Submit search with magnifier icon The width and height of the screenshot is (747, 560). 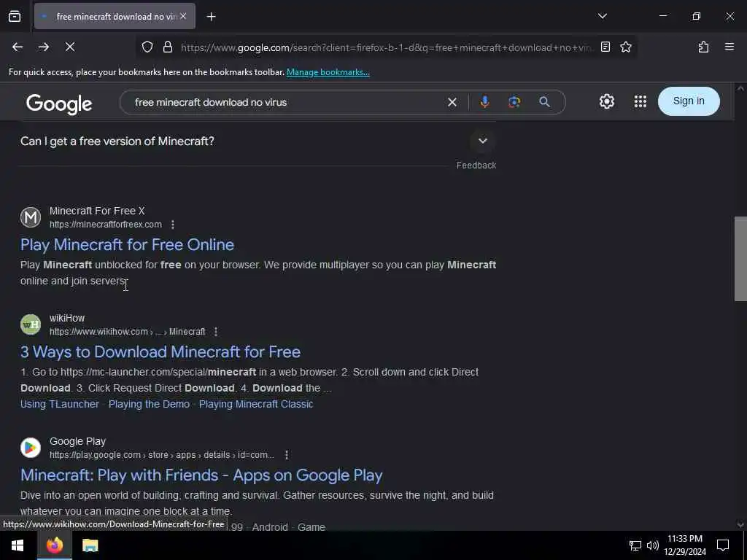544,102
